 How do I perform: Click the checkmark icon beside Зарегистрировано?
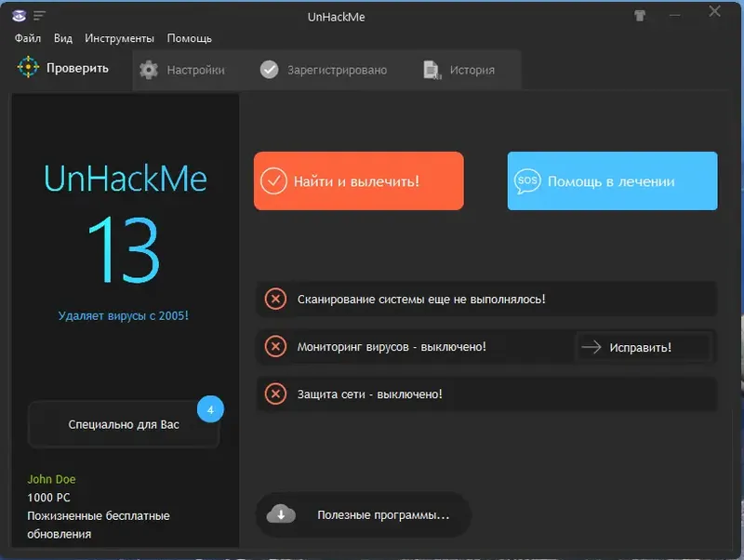point(269,70)
